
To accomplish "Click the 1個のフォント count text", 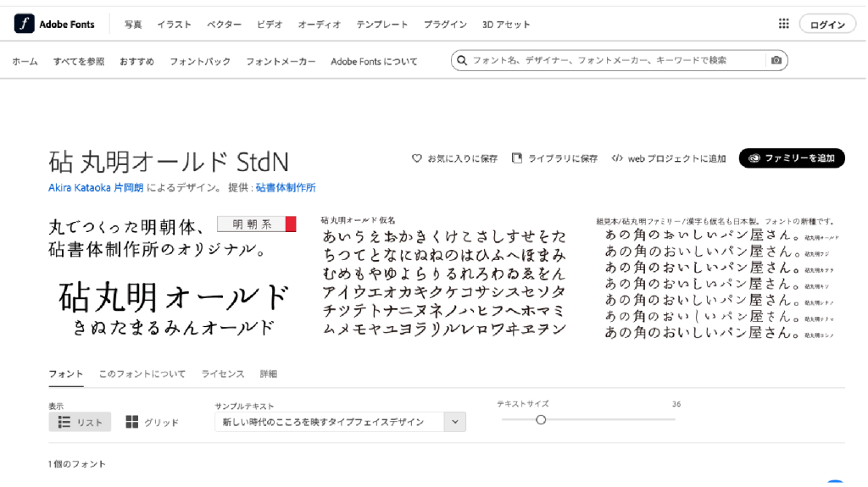I will [77, 464].
